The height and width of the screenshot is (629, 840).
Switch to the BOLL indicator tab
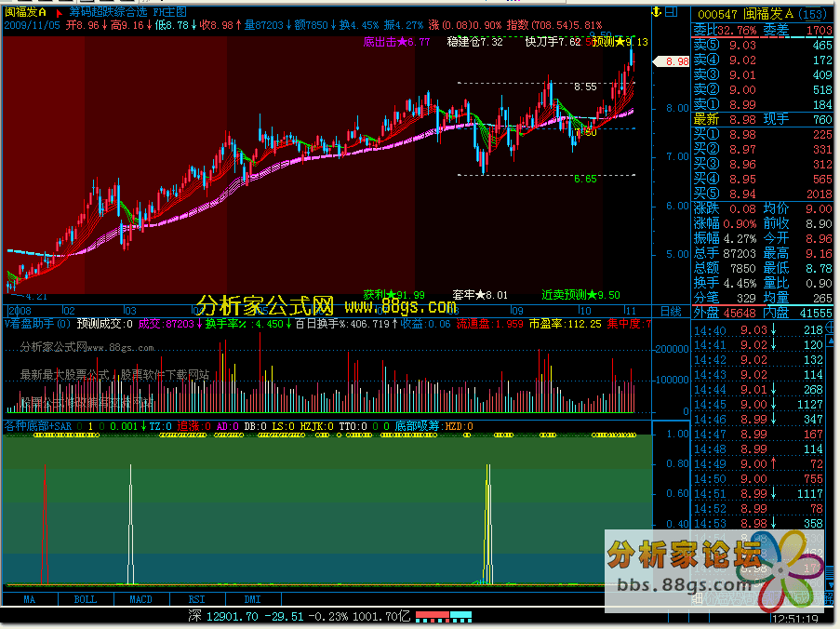pos(86,599)
